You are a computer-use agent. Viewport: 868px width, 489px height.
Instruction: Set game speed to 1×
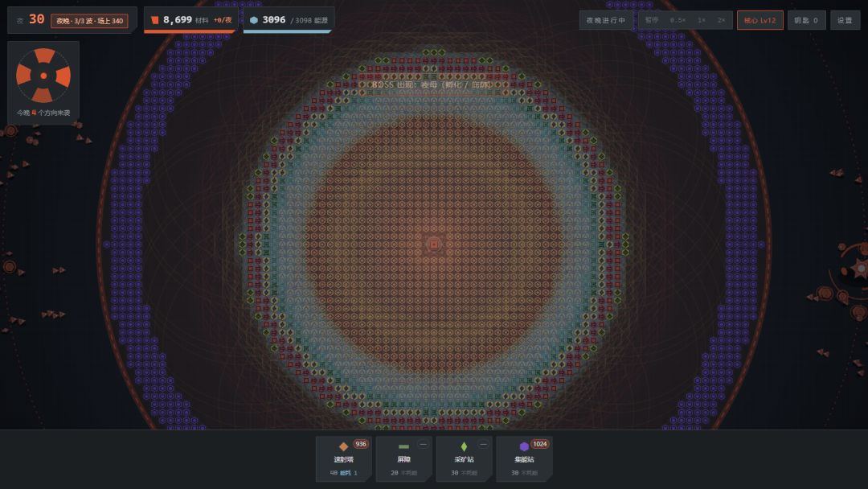pyautogui.click(x=702, y=20)
